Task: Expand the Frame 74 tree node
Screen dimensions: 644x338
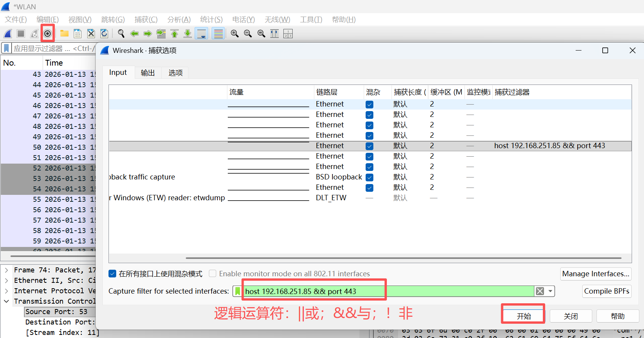Action: pos(6,270)
